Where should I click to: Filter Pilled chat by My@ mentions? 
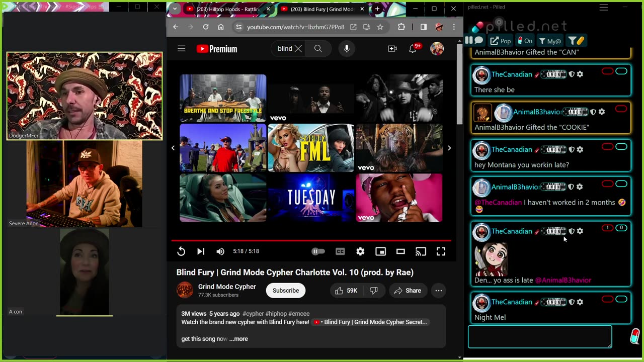pyautogui.click(x=550, y=41)
